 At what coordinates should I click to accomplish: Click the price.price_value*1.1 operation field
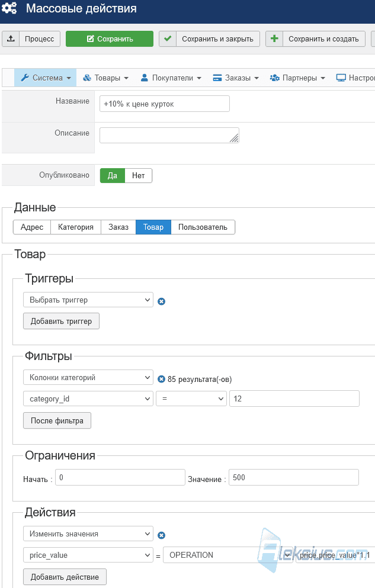[335, 555]
